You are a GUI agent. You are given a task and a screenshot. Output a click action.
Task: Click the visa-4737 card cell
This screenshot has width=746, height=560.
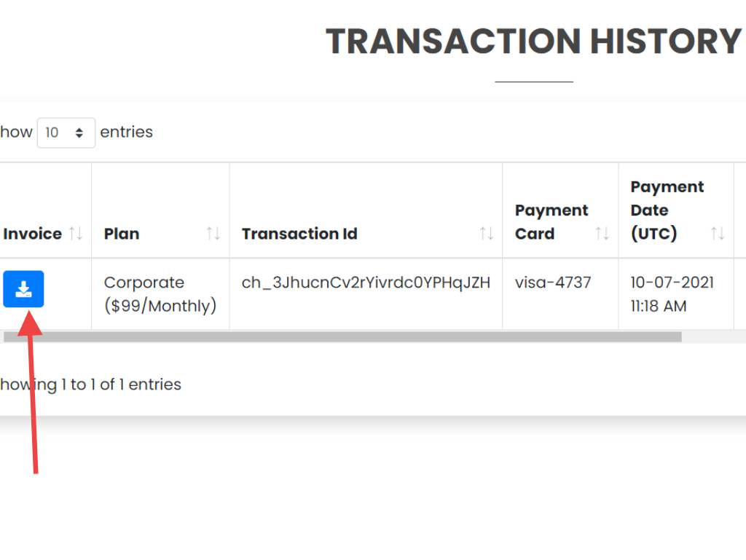point(553,283)
